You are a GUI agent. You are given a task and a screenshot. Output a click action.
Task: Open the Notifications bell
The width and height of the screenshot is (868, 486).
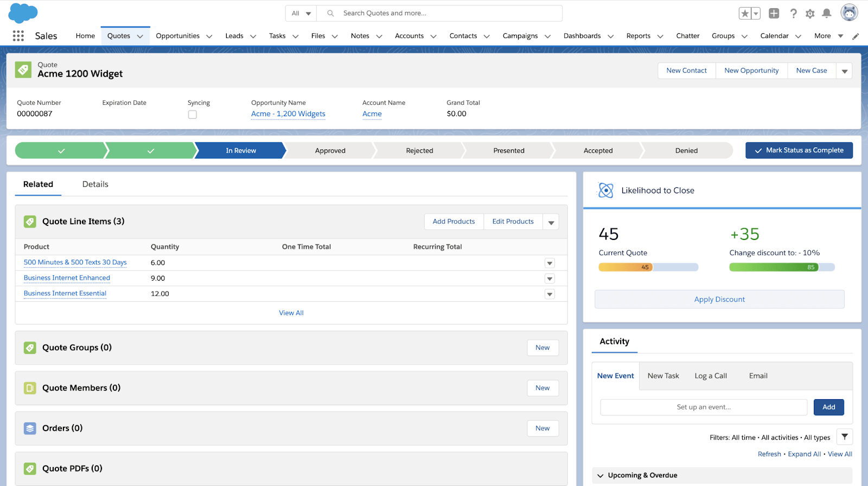coord(827,14)
